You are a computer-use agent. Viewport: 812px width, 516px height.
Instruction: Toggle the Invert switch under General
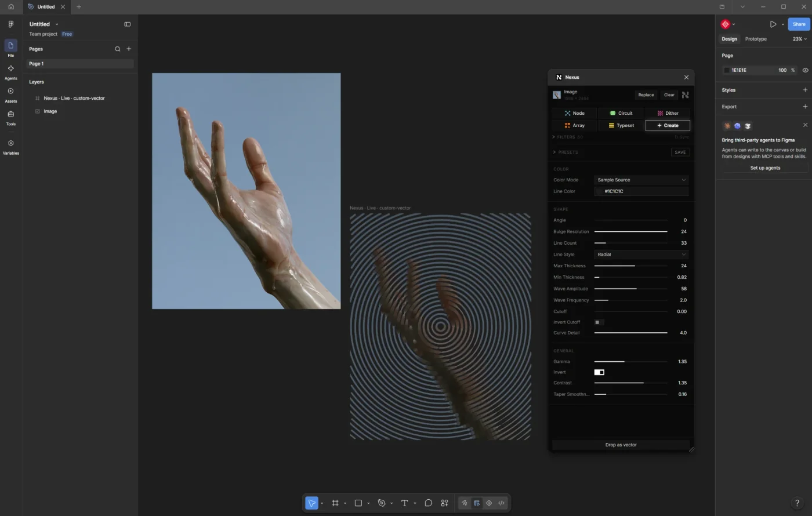pos(599,372)
